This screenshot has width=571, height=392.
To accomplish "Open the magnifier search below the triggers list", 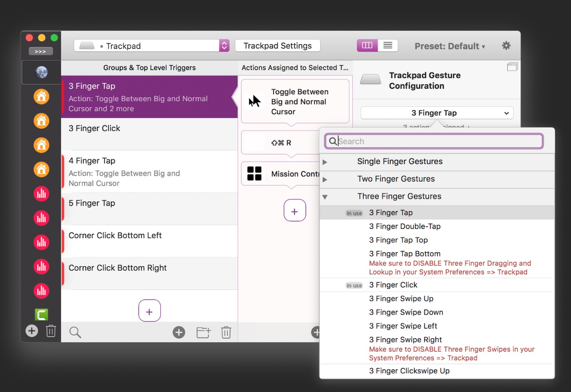I will pyautogui.click(x=75, y=332).
